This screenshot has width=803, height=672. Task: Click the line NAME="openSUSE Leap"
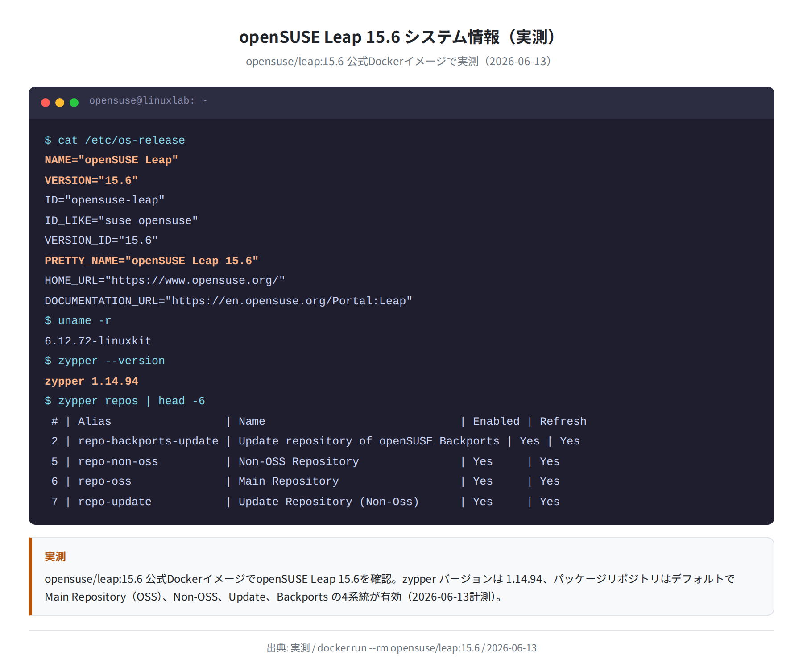coord(112,160)
